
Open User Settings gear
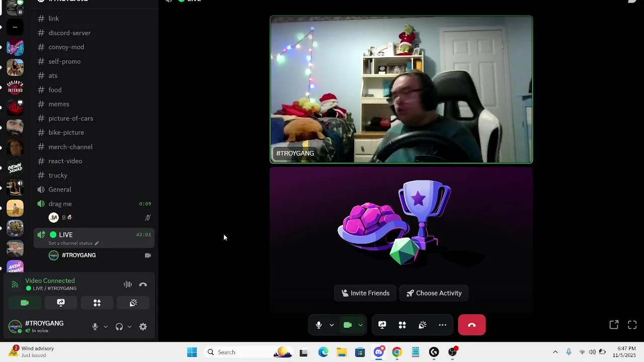click(143, 327)
